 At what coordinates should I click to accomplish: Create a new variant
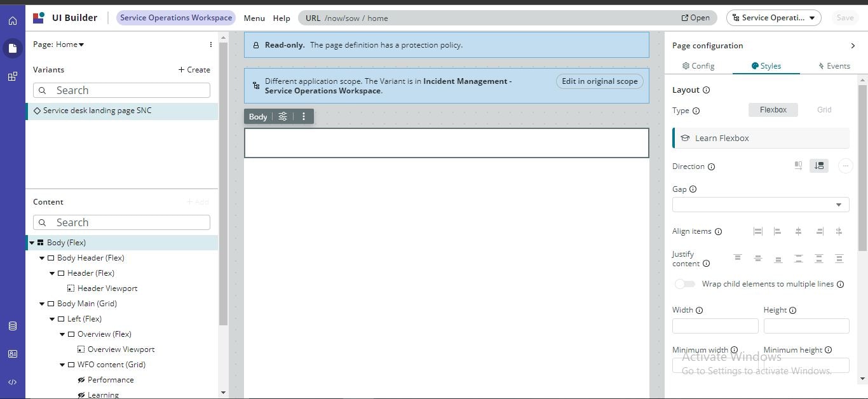194,70
